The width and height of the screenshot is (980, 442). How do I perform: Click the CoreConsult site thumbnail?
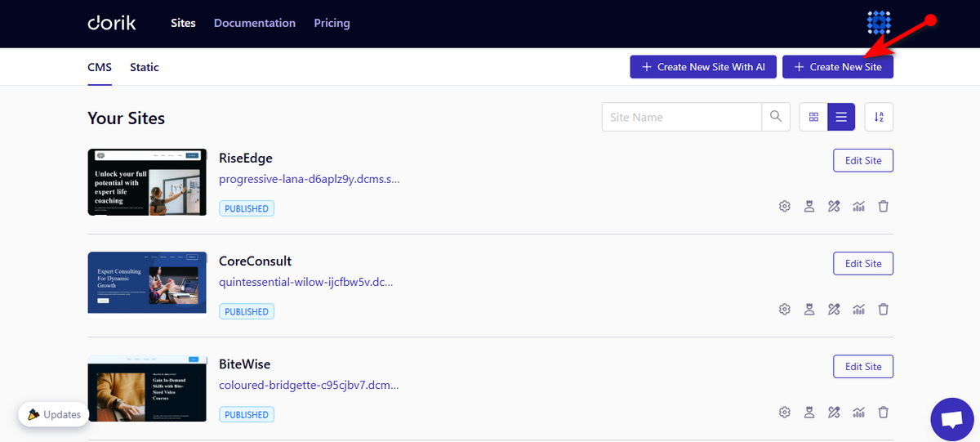(x=147, y=283)
